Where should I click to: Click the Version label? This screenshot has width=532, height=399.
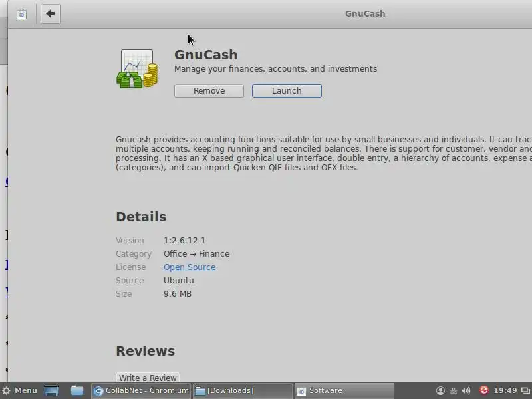(130, 241)
